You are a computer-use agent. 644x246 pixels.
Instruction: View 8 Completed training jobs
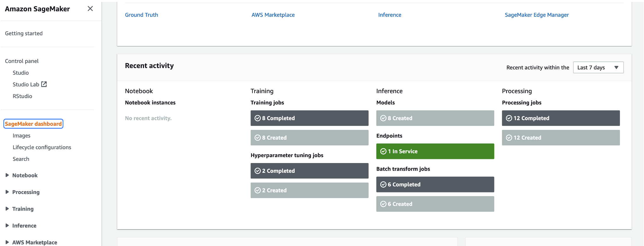[309, 118]
